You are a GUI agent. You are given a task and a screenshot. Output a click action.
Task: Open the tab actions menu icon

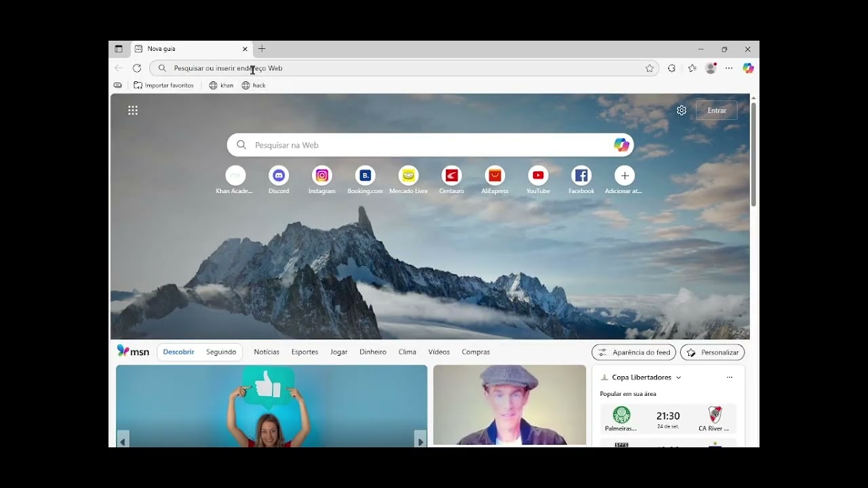119,49
